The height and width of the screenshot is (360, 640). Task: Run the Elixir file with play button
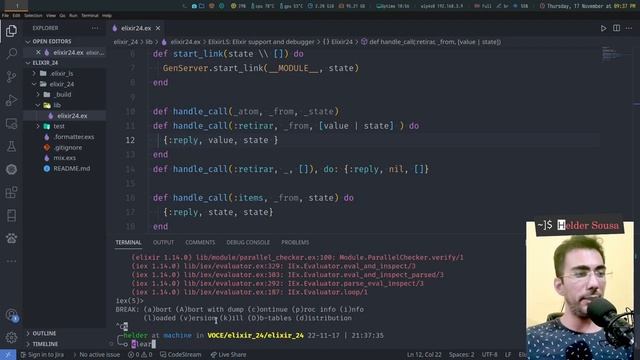[603, 28]
